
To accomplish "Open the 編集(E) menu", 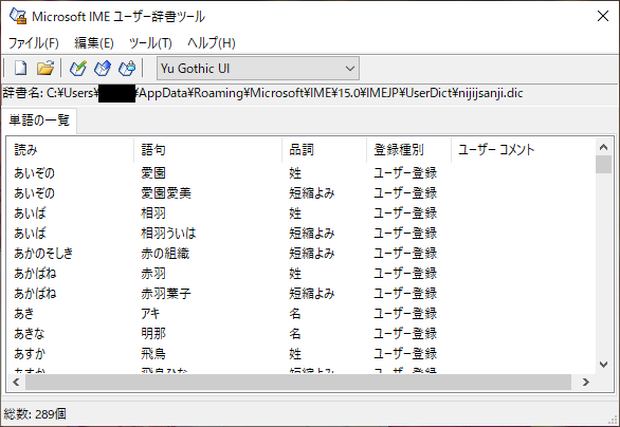I will tap(94, 43).
